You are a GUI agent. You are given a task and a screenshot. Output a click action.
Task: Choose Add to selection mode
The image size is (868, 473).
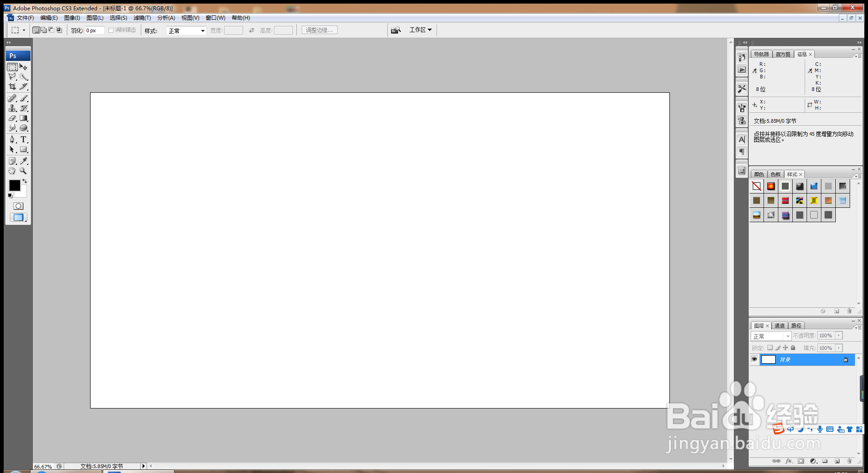tap(43, 30)
